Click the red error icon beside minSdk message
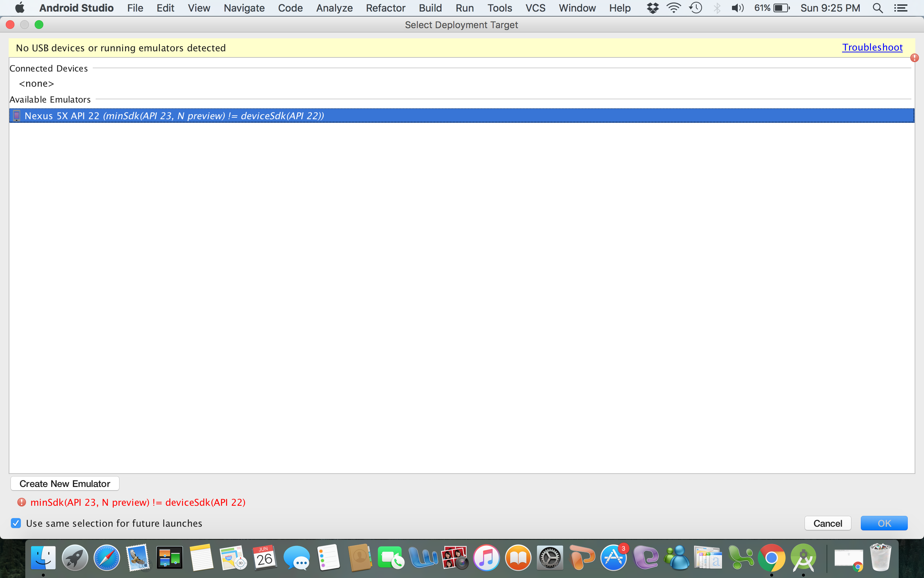Screen dimensions: 924x578 [21, 502]
